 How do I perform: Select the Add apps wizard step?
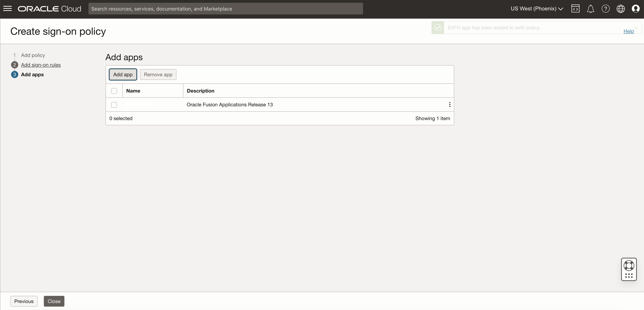[32, 75]
